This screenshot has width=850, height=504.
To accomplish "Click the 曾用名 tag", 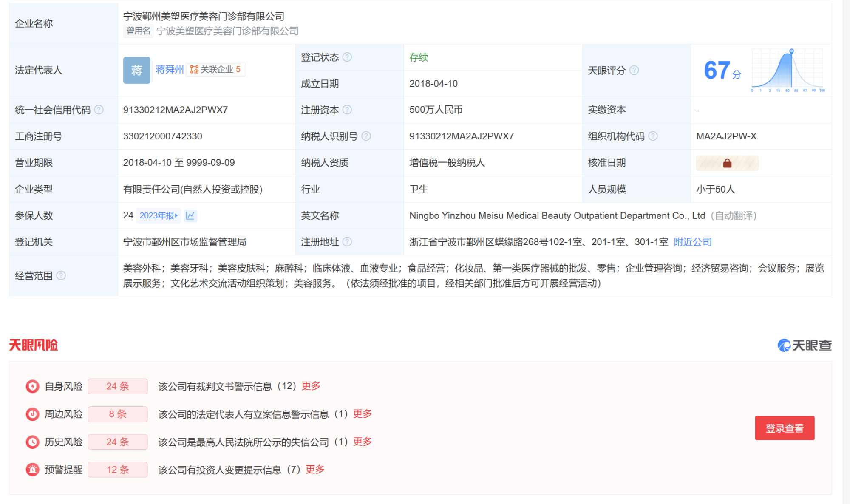I will point(138,31).
